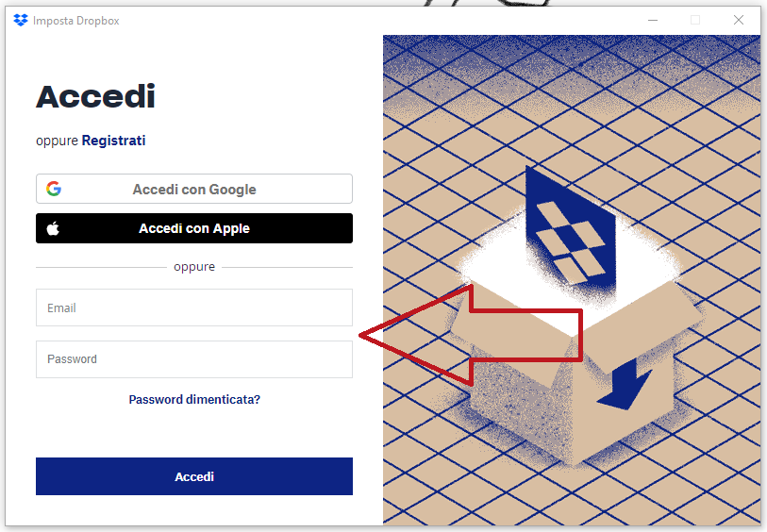Click the blue down arrow on the box
Screen dimensions: 767x532
click(x=625, y=385)
